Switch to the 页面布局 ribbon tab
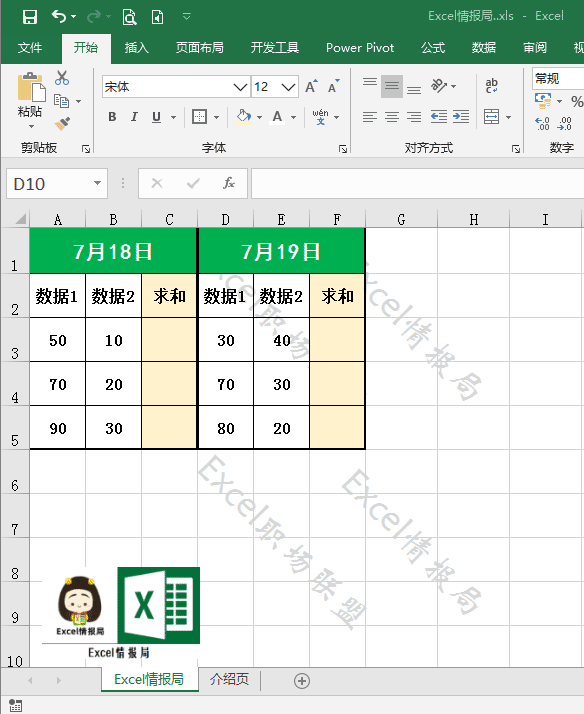 click(x=200, y=47)
